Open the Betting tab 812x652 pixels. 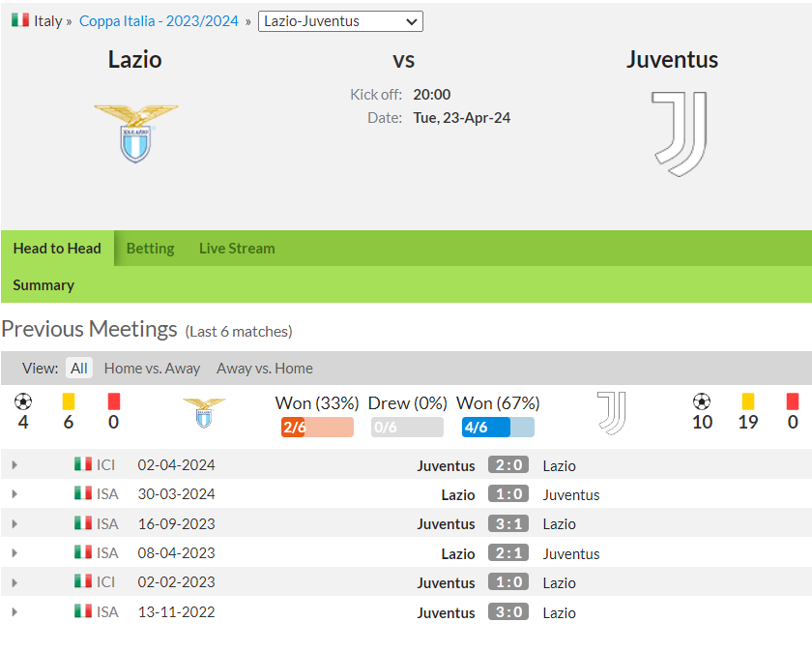click(150, 249)
